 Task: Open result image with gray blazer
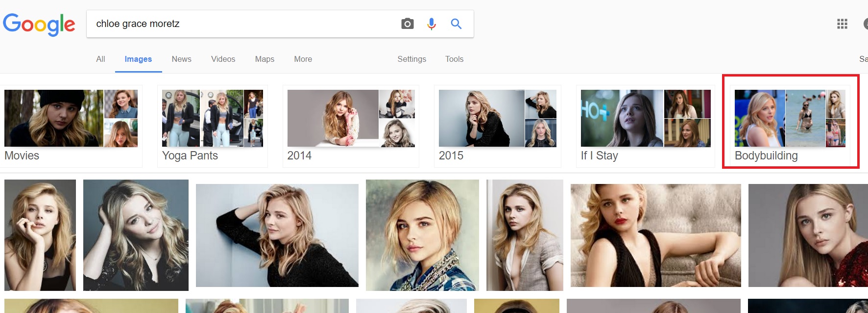coord(525,235)
